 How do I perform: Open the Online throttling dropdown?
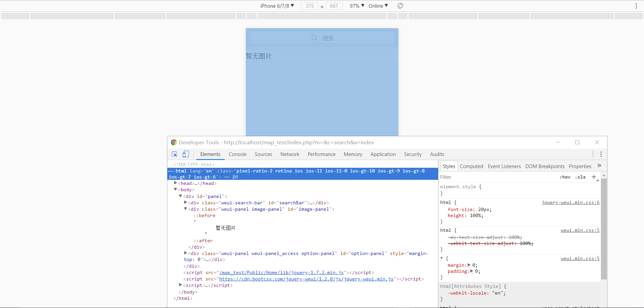coord(378,6)
